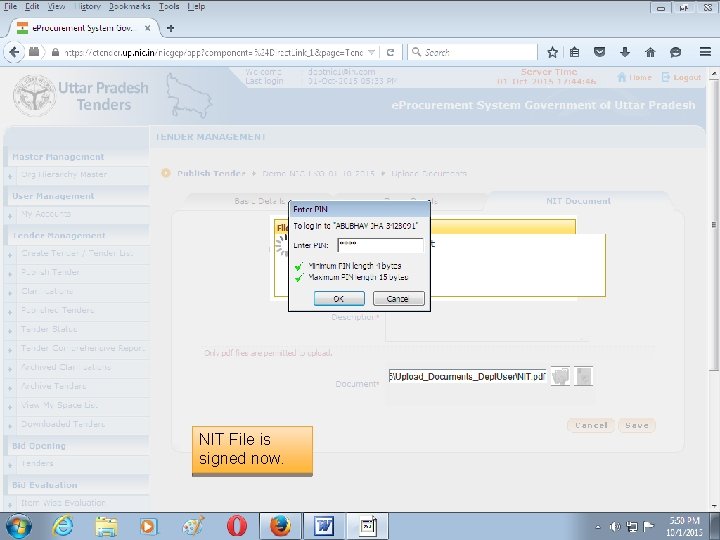Open the Bookmarks menu
The height and width of the screenshot is (540, 720).
129,6
